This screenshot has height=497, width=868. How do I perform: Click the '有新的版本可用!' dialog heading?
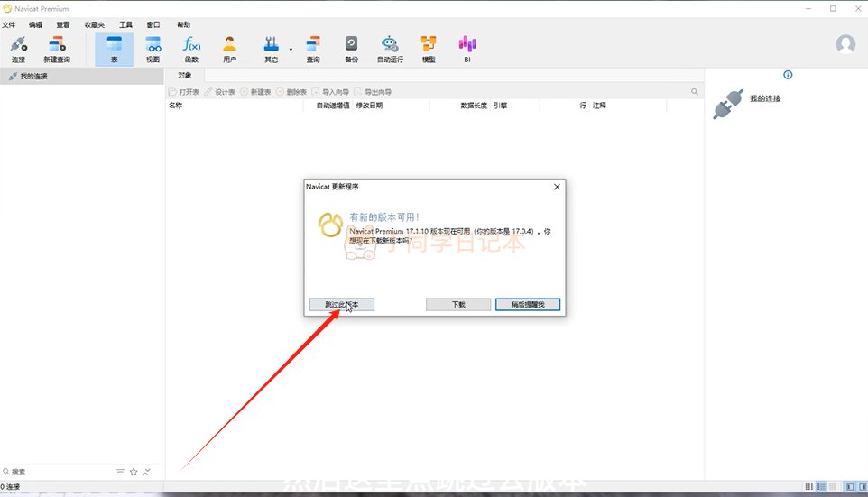(384, 217)
